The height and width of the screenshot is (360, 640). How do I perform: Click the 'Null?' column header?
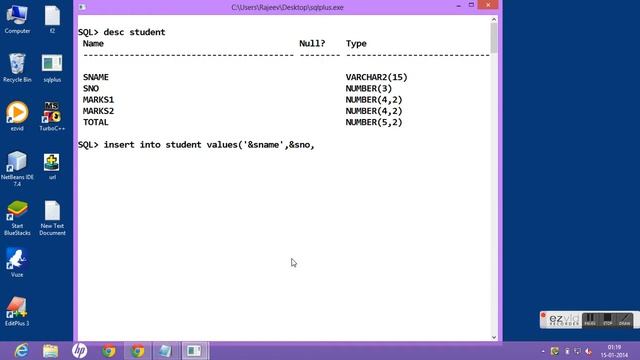pyautogui.click(x=312, y=43)
